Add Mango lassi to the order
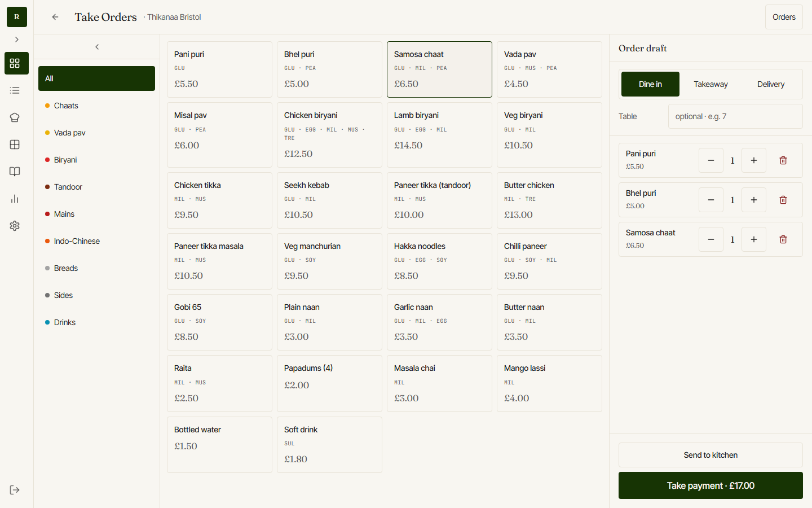The width and height of the screenshot is (812, 508). pos(549,383)
